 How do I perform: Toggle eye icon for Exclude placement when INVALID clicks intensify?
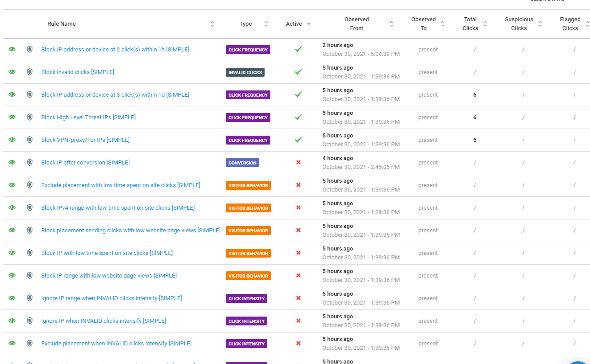coord(12,343)
